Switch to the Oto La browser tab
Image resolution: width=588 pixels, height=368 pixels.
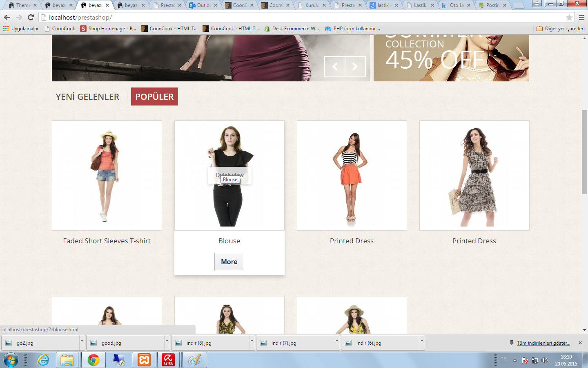(x=455, y=5)
